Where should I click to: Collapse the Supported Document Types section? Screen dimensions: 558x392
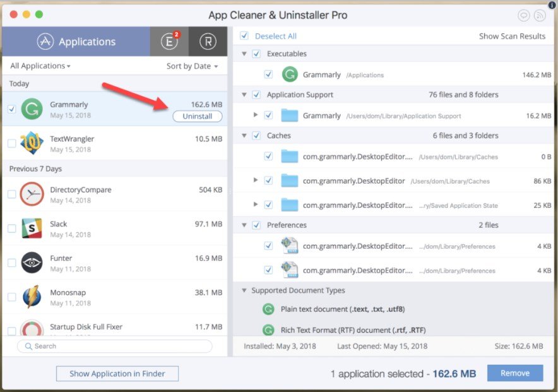tap(244, 290)
